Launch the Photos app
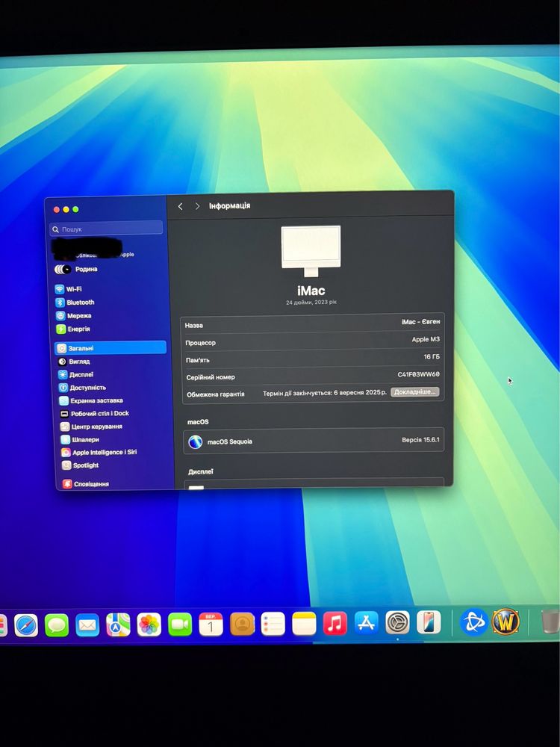560x747 pixels. 149,624
